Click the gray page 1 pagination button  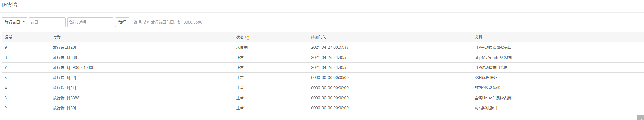coord(640,118)
